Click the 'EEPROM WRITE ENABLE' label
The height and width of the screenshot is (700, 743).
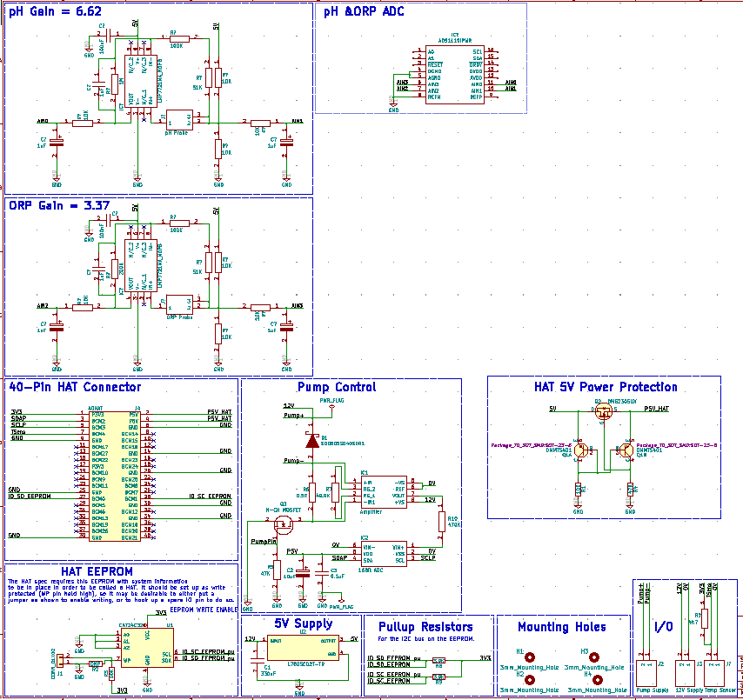[x=204, y=610]
